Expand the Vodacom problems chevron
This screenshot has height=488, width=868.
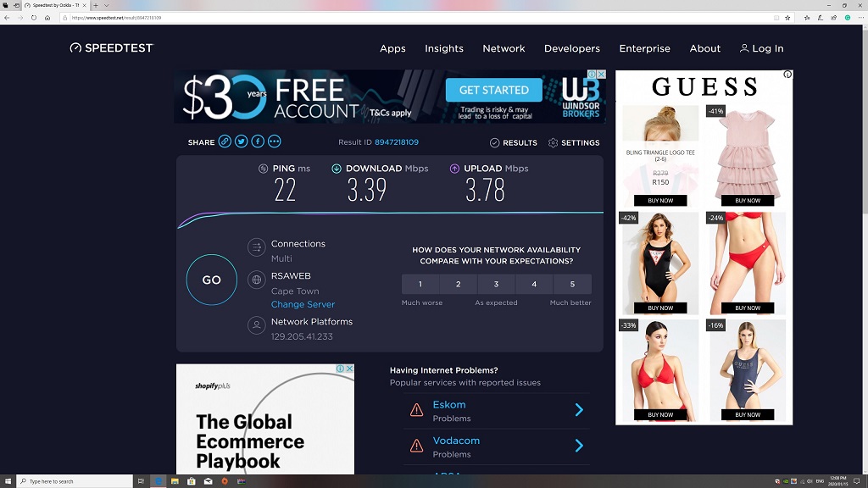(x=579, y=446)
